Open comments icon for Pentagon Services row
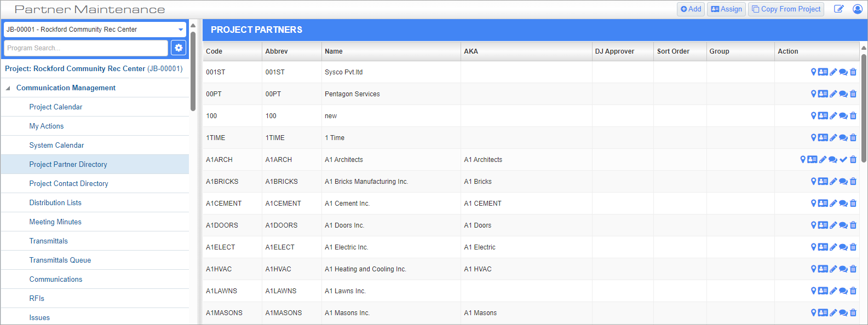Image resolution: width=868 pixels, height=325 pixels. coord(843,94)
